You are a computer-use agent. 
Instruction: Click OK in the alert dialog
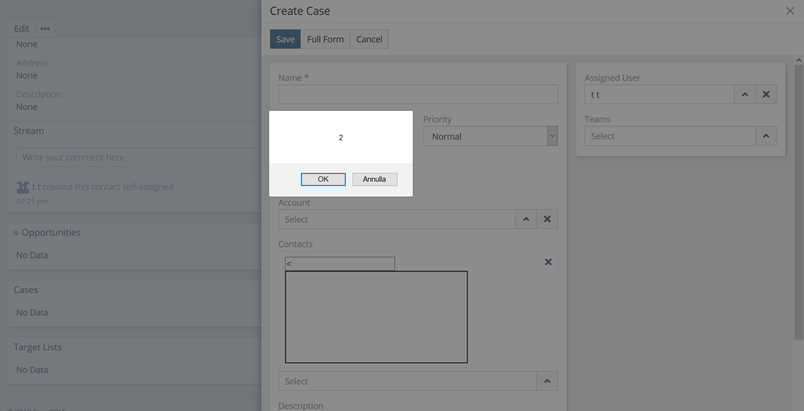(x=323, y=179)
